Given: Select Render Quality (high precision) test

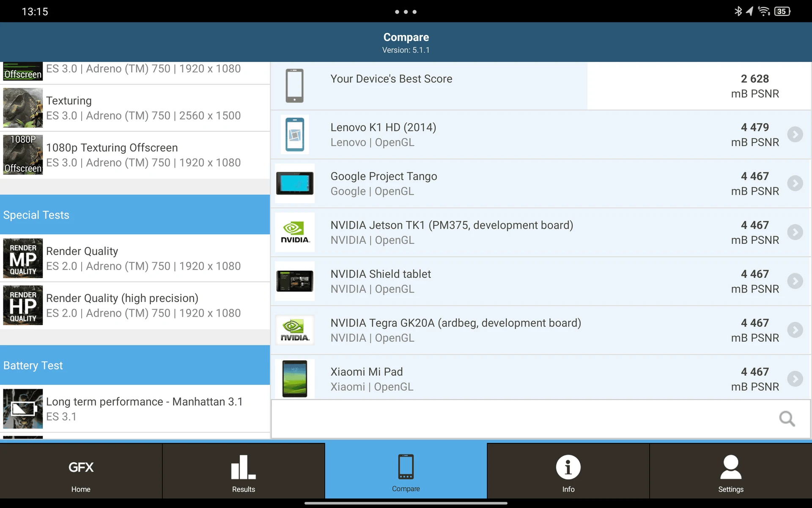Looking at the screenshot, I should 135,305.
